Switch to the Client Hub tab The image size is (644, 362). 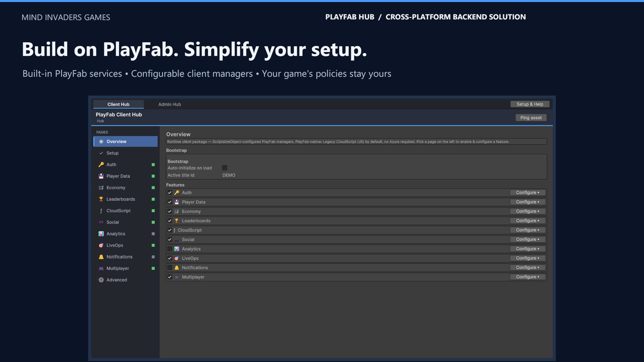tap(119, 104)
